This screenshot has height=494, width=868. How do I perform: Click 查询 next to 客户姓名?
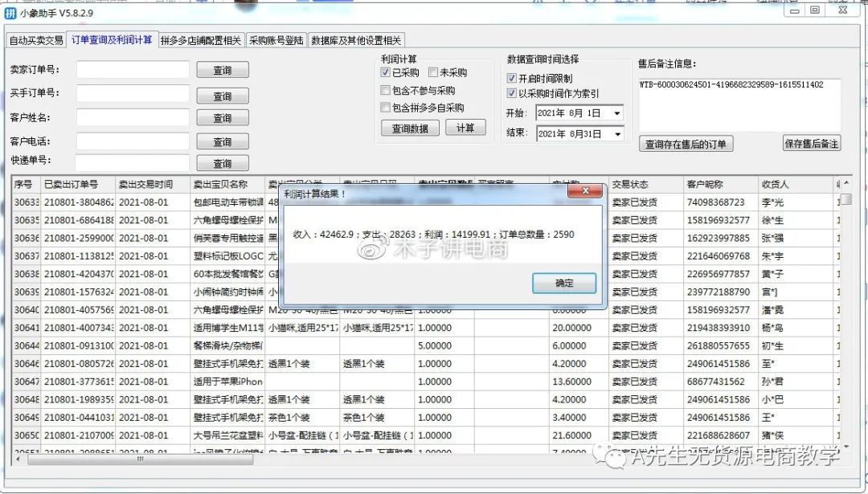pos(223,118)
